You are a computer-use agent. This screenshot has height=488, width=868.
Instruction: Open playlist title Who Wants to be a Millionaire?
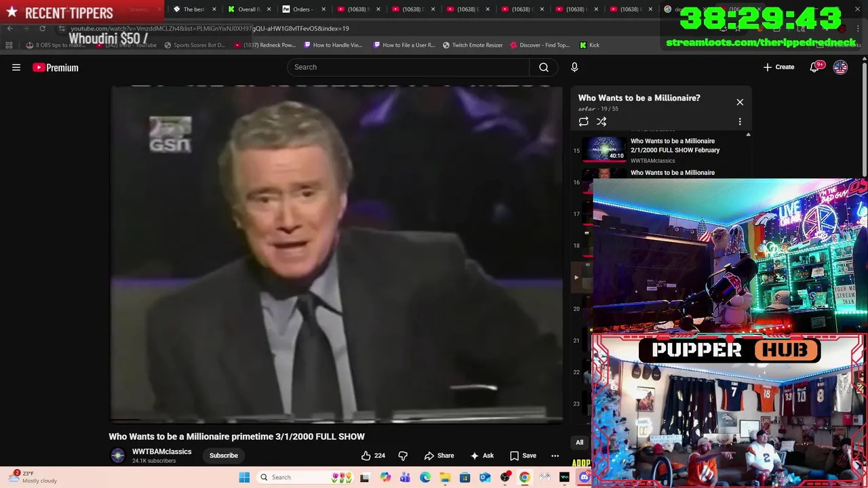click(639, 98)
